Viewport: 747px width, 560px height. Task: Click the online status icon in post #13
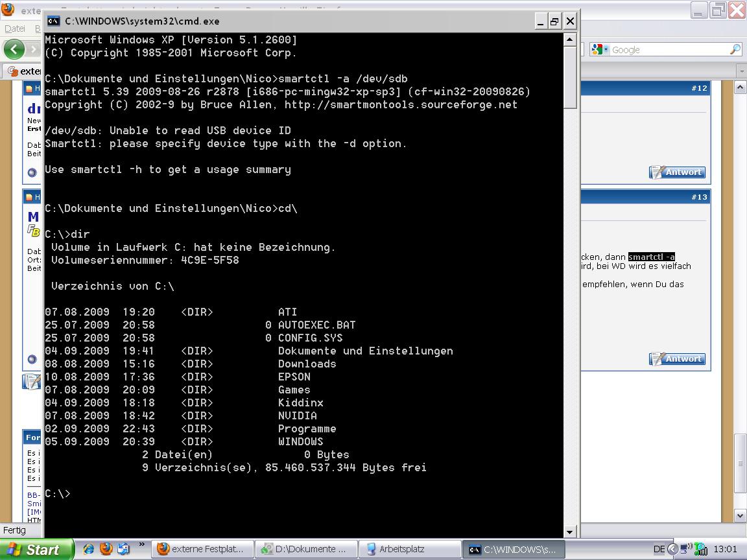(32, 359)
